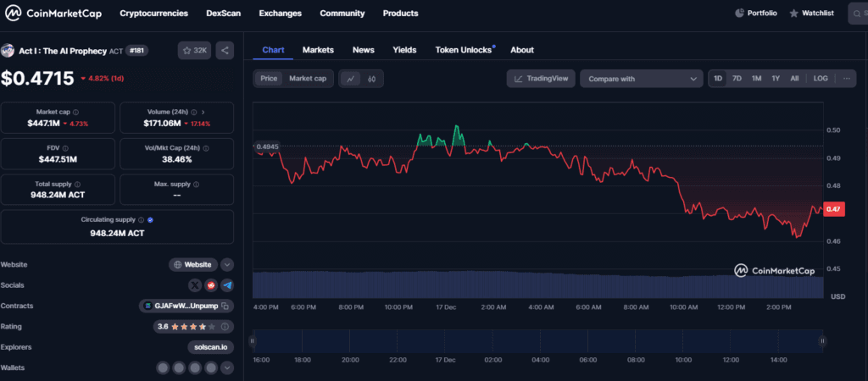Switch to the Yields tab
Screen dimensions: 868x381
click(404, 50)
